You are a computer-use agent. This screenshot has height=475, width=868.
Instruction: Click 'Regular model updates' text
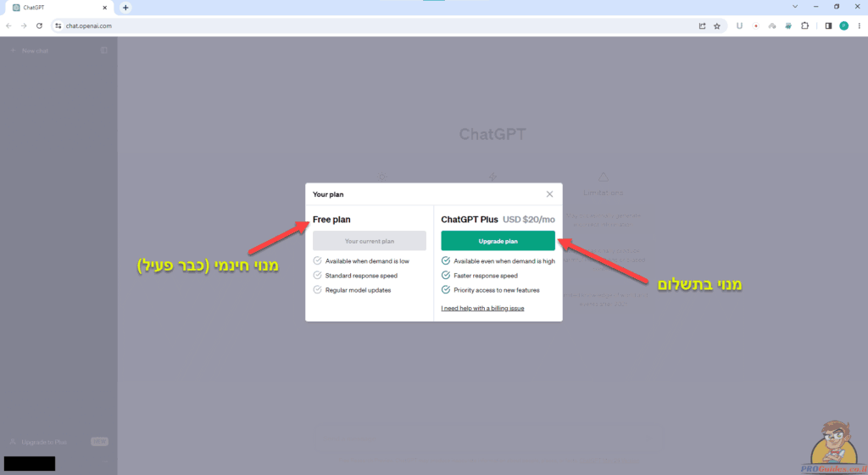click(x=358, y=290)
